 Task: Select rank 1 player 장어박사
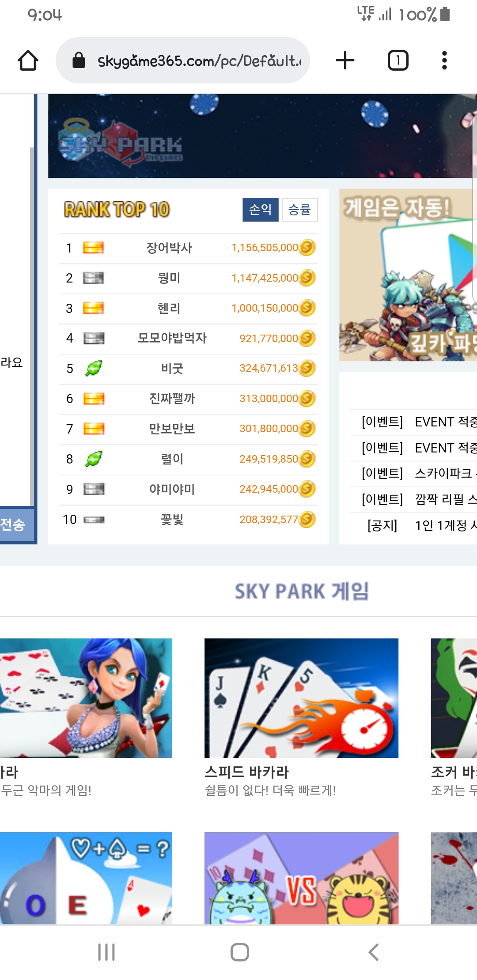click(169, 248)
